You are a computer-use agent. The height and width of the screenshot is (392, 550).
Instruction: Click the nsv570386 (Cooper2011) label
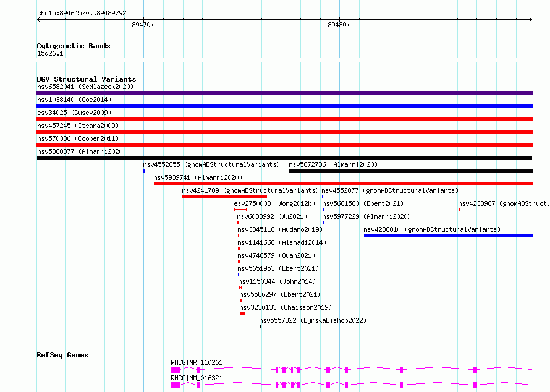[x=78, y=138]
